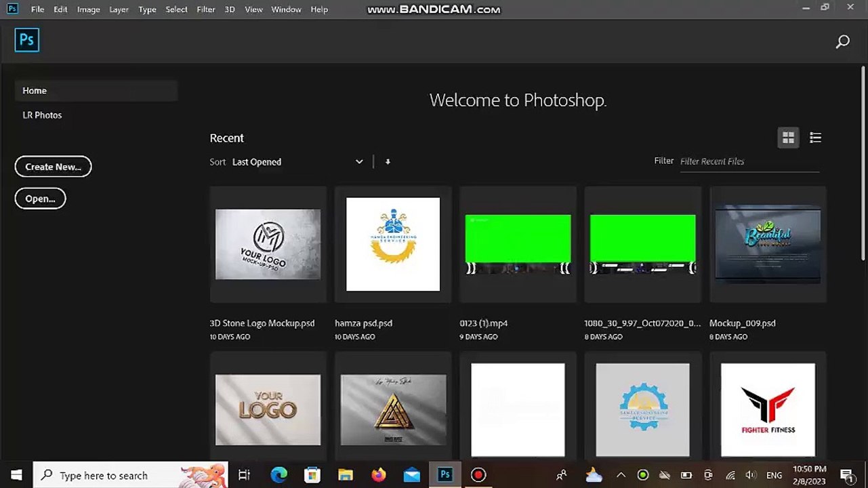
Task: Open Microsoft Store from taskbar
Action: tap(312, 475)
